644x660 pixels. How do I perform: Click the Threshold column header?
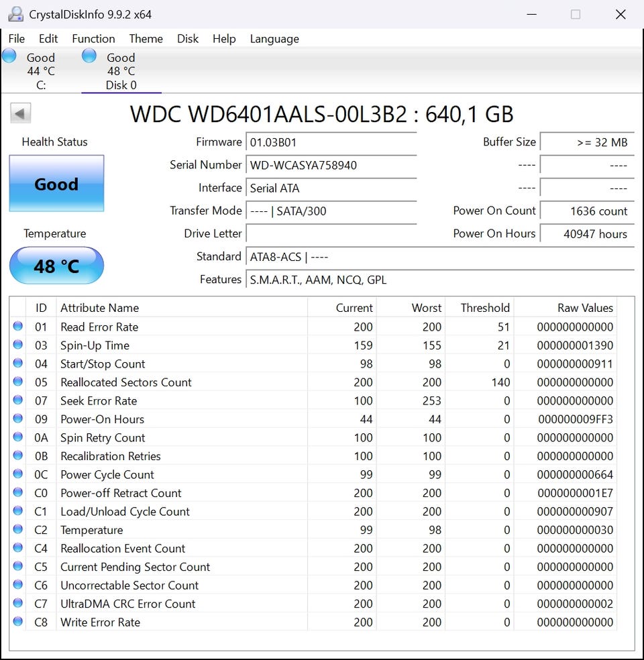[x=480, y=308]
